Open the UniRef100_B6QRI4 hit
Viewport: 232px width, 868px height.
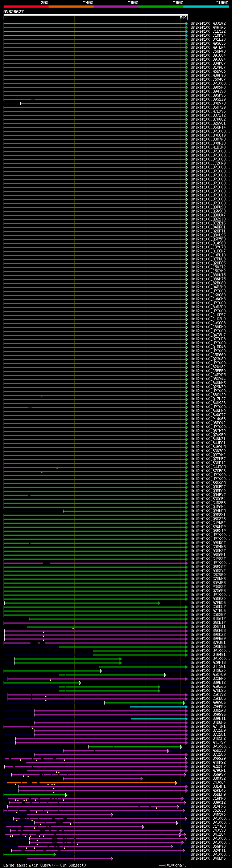pyautogui.click(x=208, y=127)
